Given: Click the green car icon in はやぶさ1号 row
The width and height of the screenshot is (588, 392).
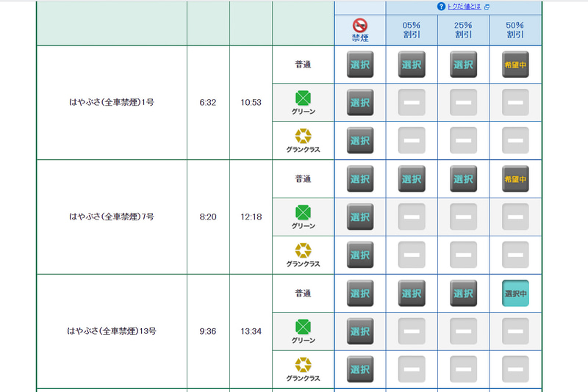Looking at the screenshot, I should point(303,98).
